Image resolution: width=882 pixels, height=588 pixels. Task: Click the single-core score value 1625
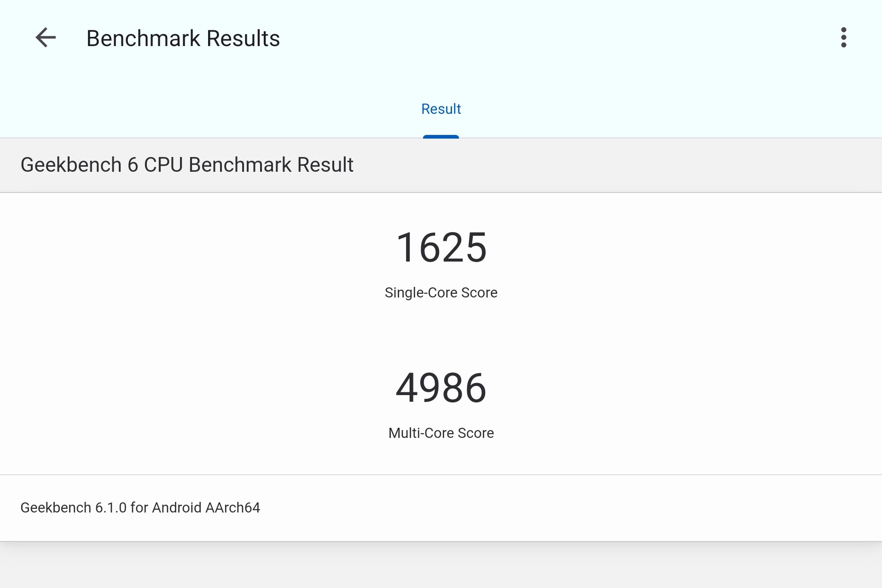tap(441, 248)
